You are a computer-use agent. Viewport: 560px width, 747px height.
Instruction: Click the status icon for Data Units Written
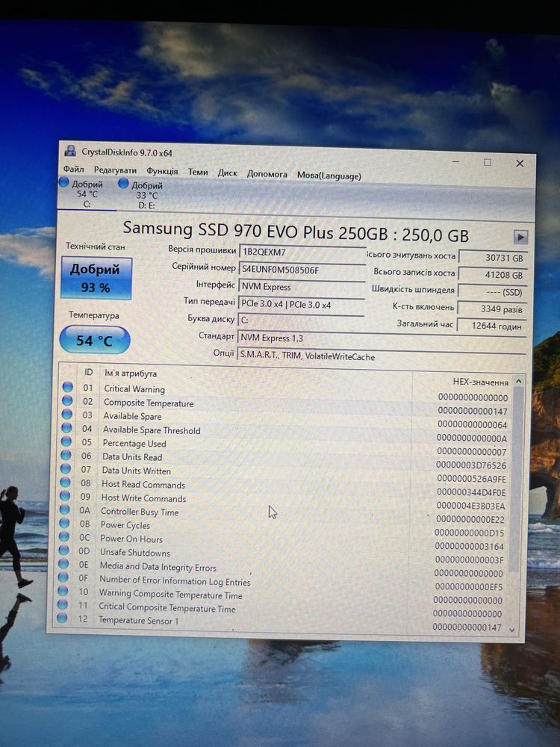(66, 469)
